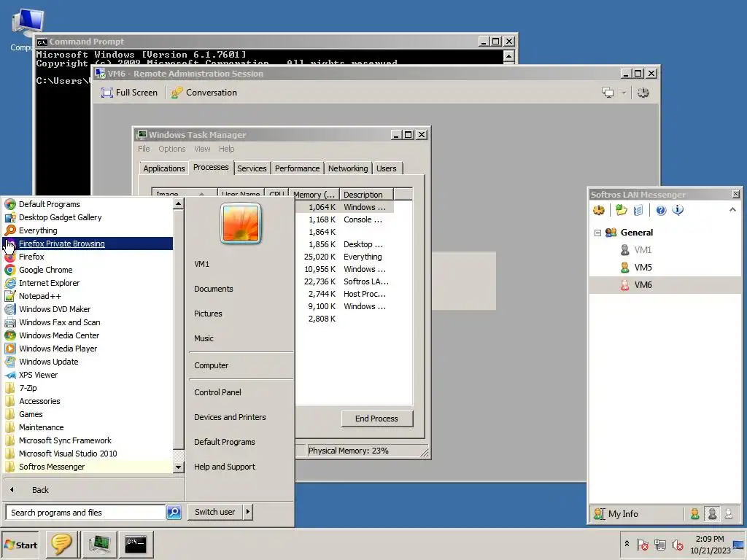The image size is (747, 560).
Task: Open View menu in Task Manager
Action: coord(202,149)
